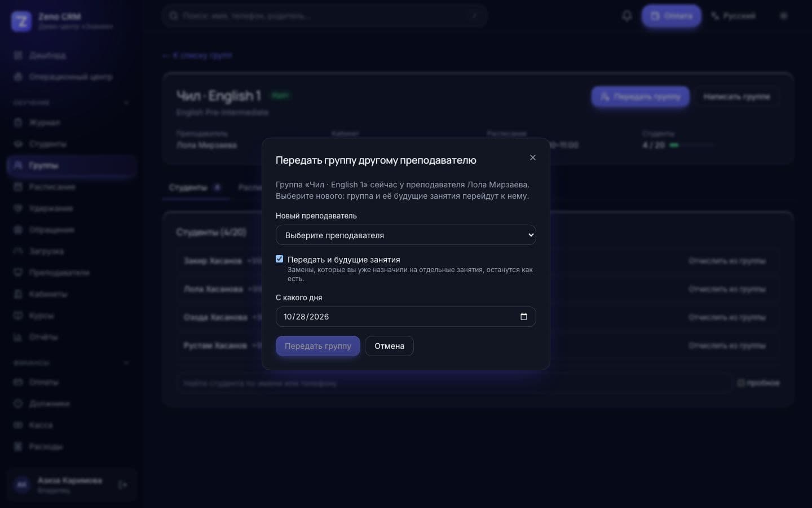
Task: Open the Русский language selector
Action: tap(734, 16)
